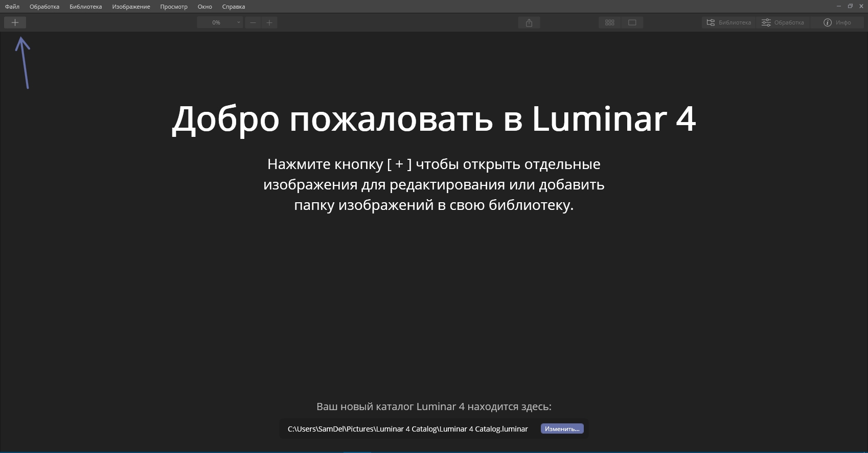The width and height of the screenshot is (868, 453).
Task: Zoom in with the plus button next to zoom
Action: pyautogui.click(x=269, y=22)
